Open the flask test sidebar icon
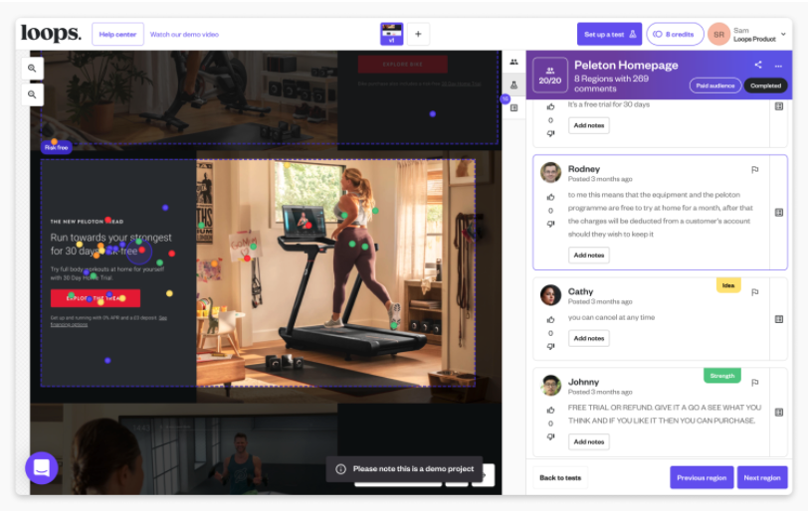 [x=513, y=85]
